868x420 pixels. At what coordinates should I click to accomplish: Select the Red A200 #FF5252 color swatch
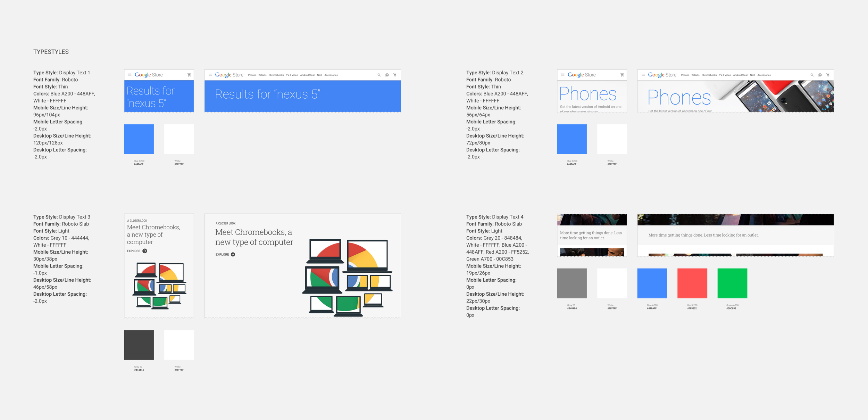(x=692, y=283)
